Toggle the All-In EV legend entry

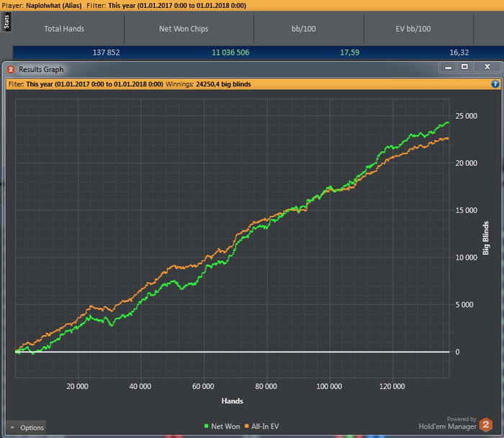tap(261, 426)
